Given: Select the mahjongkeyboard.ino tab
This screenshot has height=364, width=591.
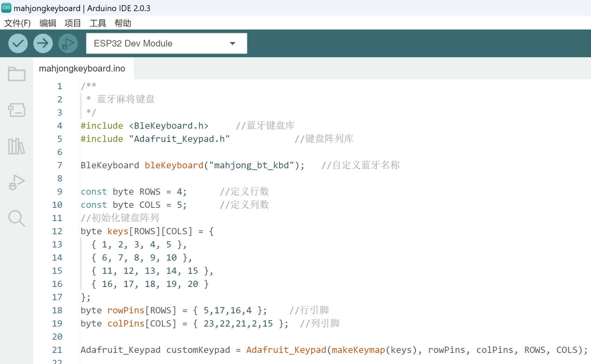Looking at the screenshot, I should 82,69.
